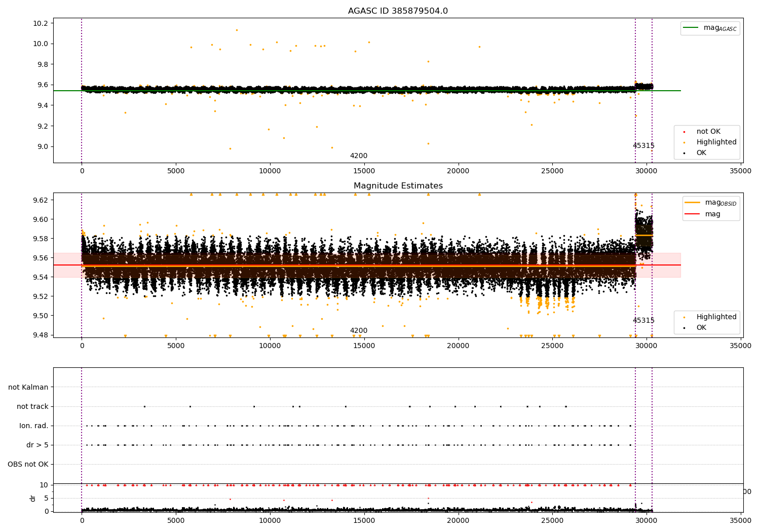760x532 pixels.
Task: Click the 'Ion. rad.' row label
Action: (34, 426)
